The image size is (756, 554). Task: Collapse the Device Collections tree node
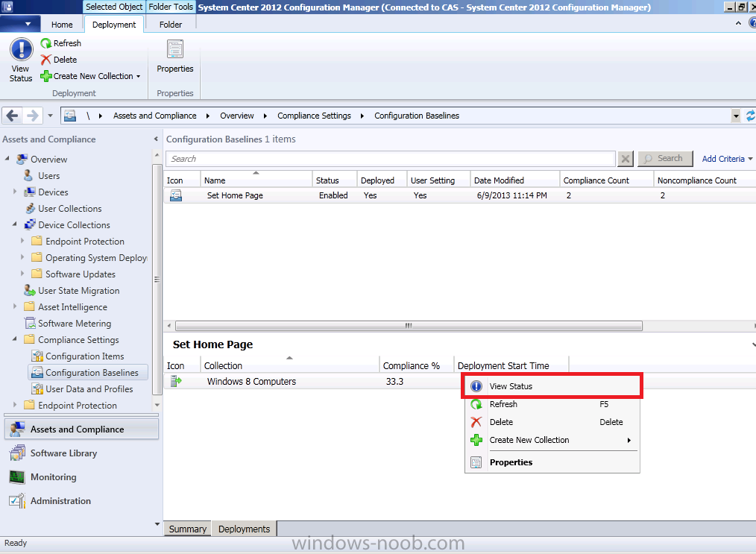pyautogui.click(x=15, y=224)
